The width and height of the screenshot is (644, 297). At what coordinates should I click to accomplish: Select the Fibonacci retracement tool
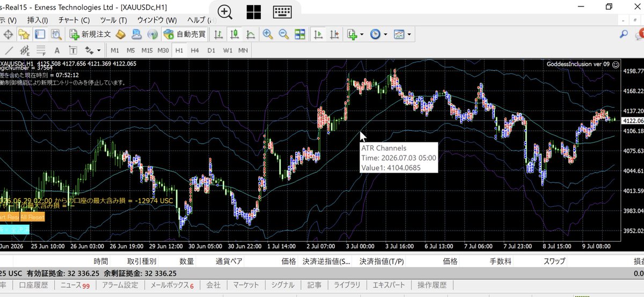click(40, 50)
